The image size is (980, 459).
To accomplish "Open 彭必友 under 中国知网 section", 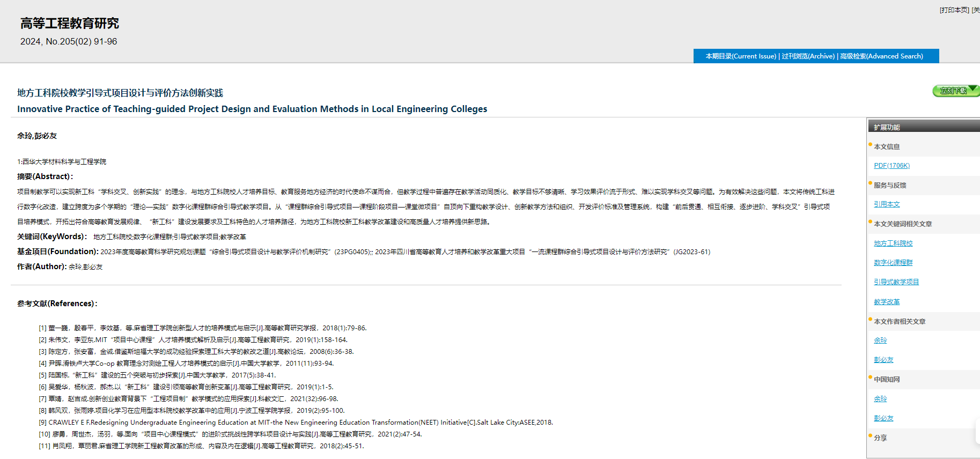I will pos(883,418).
